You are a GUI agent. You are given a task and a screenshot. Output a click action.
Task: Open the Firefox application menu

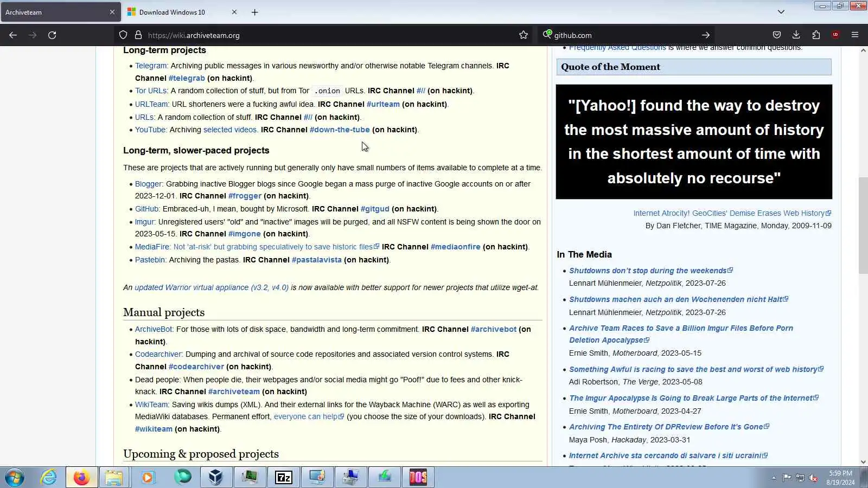pos(855,35)
